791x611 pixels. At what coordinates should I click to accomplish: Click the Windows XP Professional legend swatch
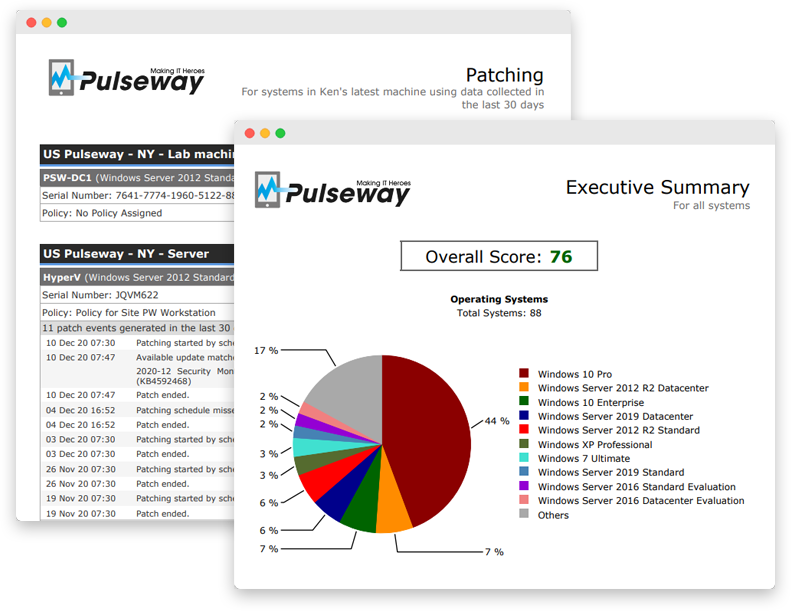pyautogui.click(x=524, y=443)
